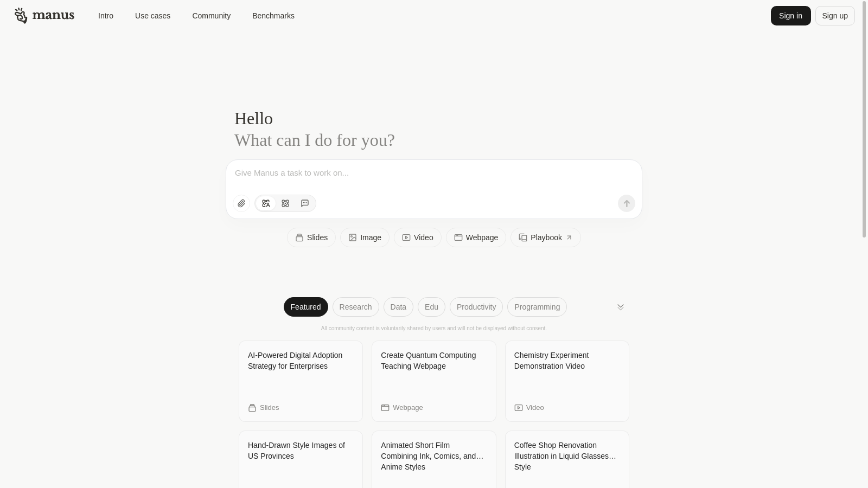Click the page's vertical scrollbar

pos(864,119)
